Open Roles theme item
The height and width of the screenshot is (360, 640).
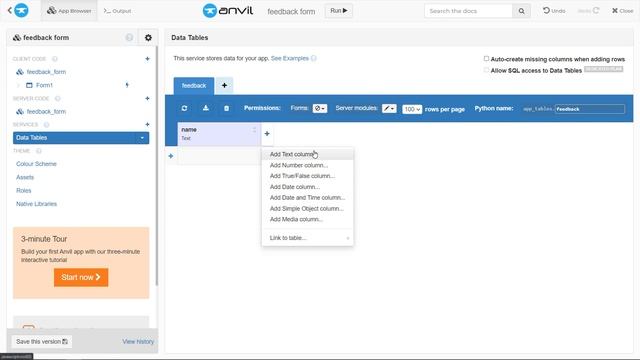point(24,191)
